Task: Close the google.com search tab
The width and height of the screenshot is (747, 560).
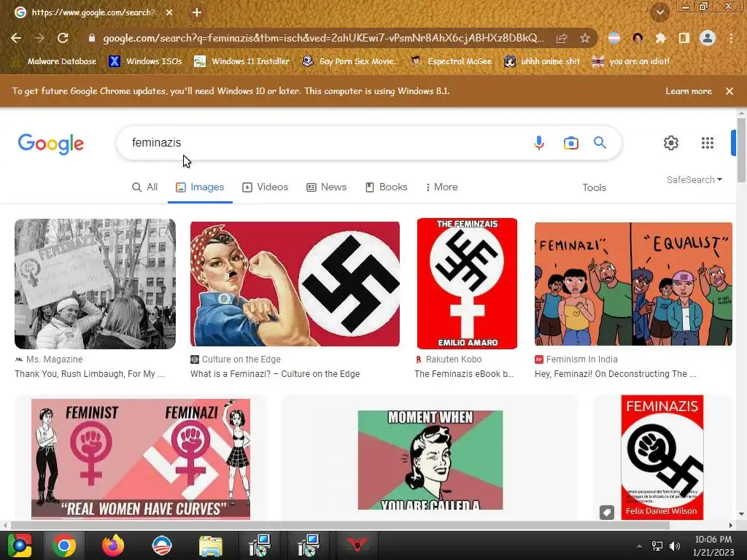Action: coord(169,12)
